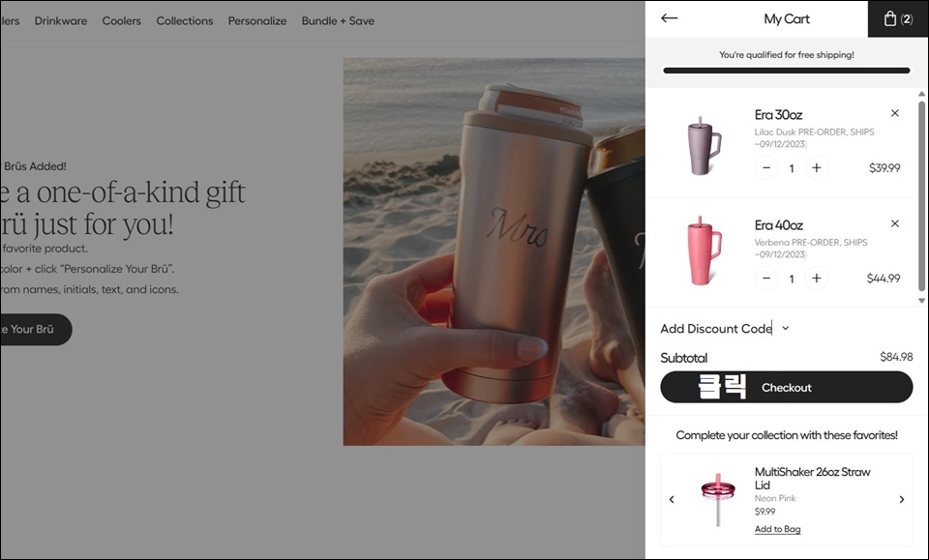The width and height of the screenshot is (929, 560).
Task: Click the Personalize Your Brü button on page
Action: pos(36,329)
